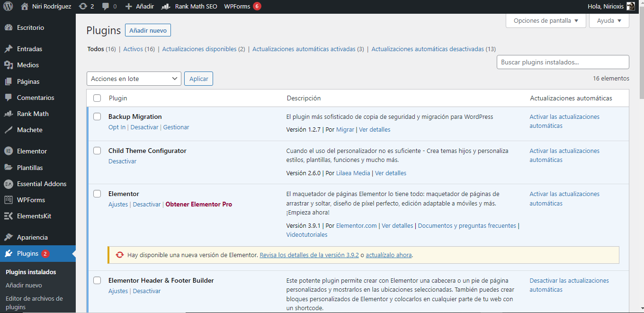Image resolution: width=644 pixels, height=313 pixels.
Task: Expand Opciones de pantalla panel
Action: [x=546, y=21]
